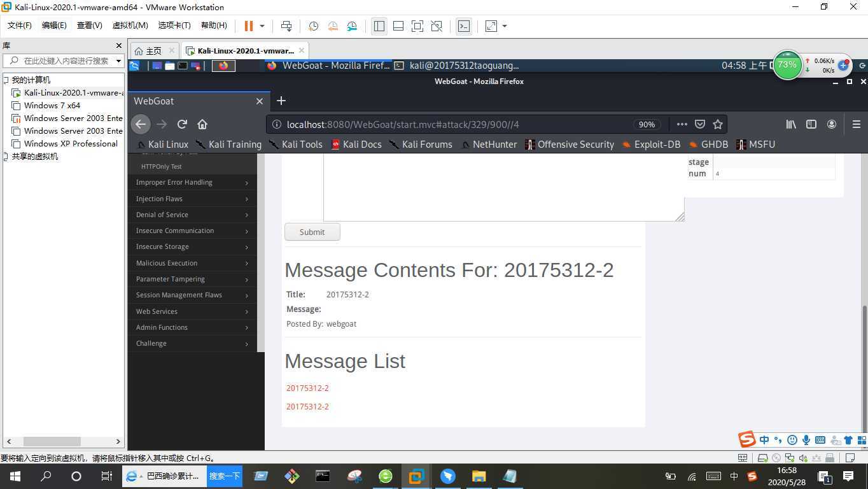
Task: Open the snapshot manager icon
Action: click(x=353, y=26)
